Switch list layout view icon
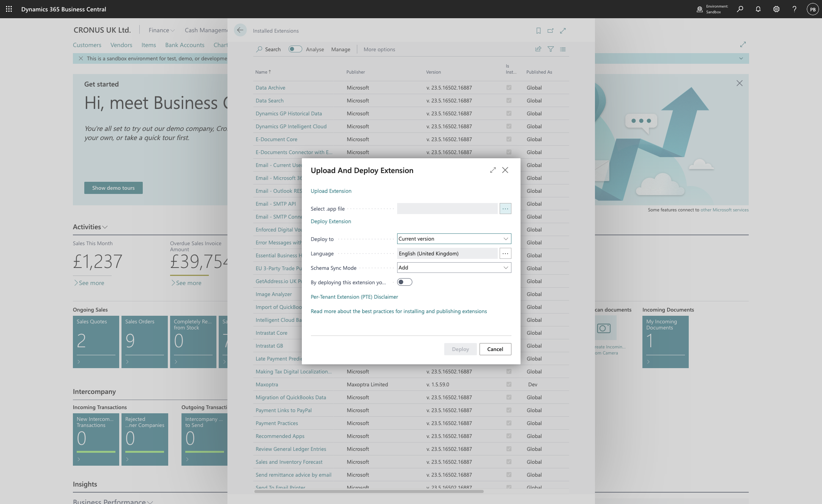This screenshot has width=822, height=504. pyautogui.click(x=563, y=49)
